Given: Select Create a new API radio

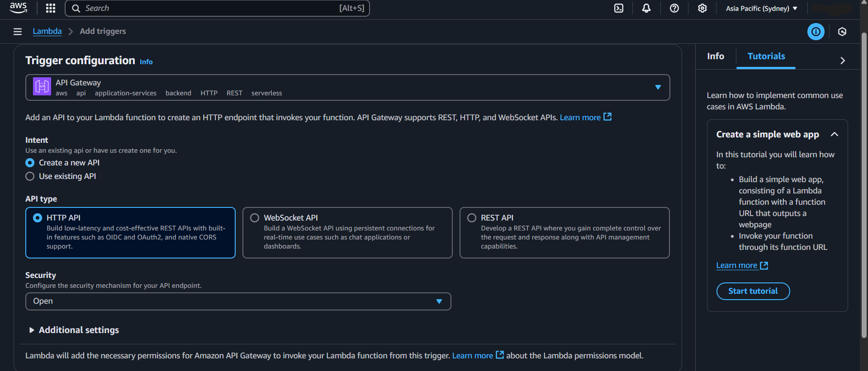Looking at the screenshot, I should [x=30, y=163].
